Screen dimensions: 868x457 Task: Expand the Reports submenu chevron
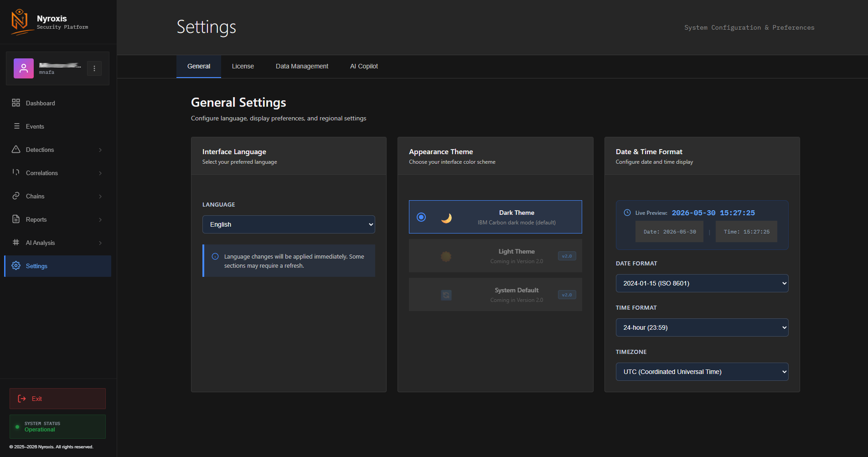tap(100, 220)
